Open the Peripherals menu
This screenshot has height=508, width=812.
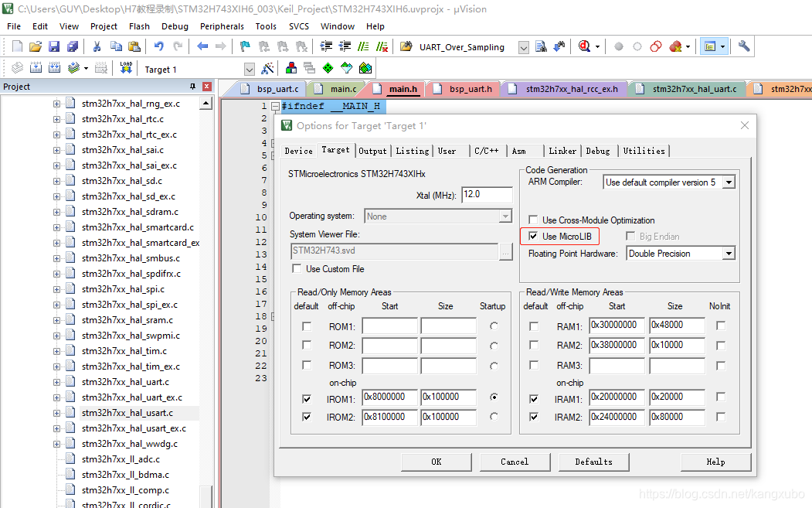pos(222,26)
